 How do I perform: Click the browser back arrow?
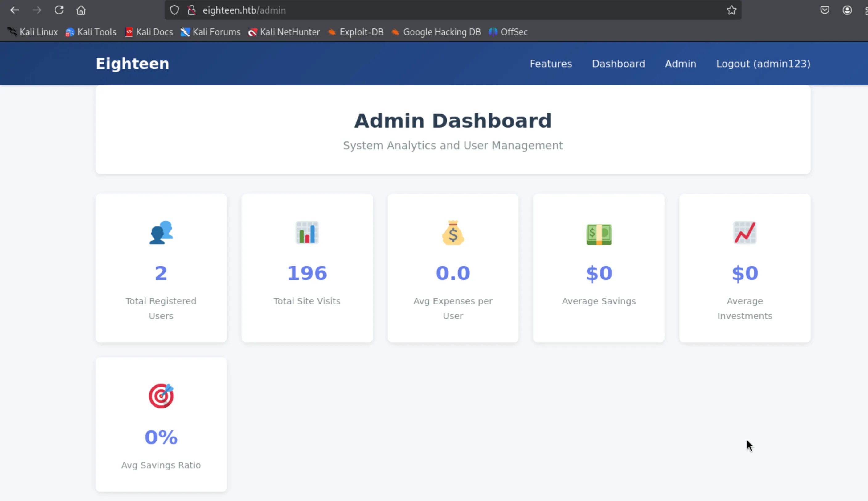(x=14, y=10)
